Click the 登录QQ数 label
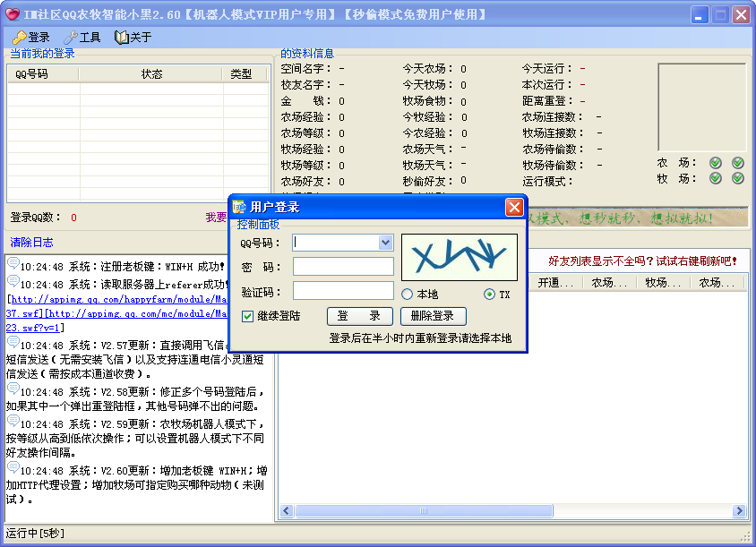The height and width of the screenshot is (547, 756). [x=36, y=218]
